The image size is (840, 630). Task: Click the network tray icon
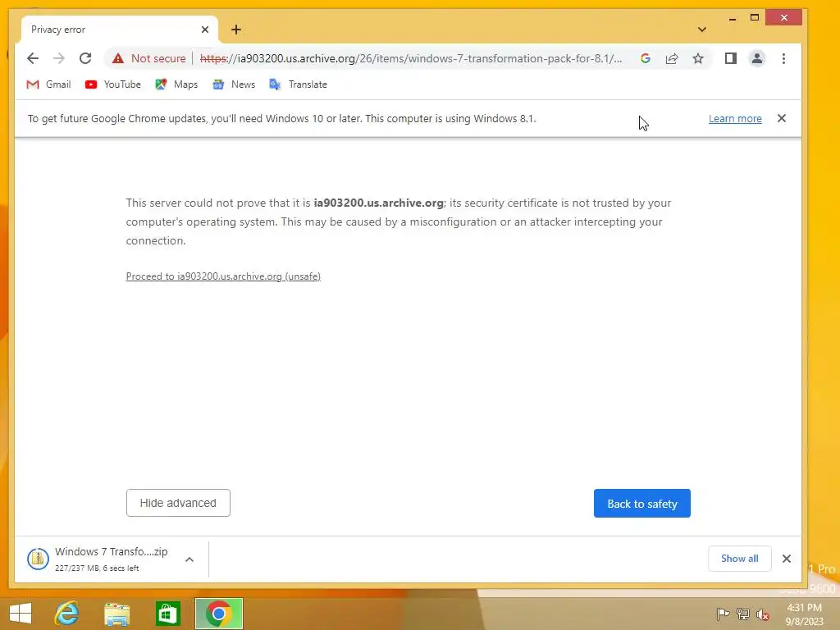(743, 614)
